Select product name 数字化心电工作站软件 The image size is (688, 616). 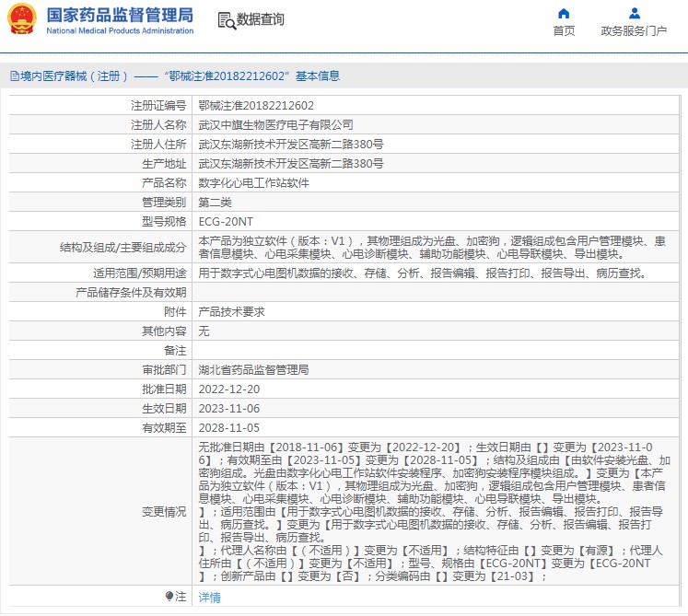253,183
